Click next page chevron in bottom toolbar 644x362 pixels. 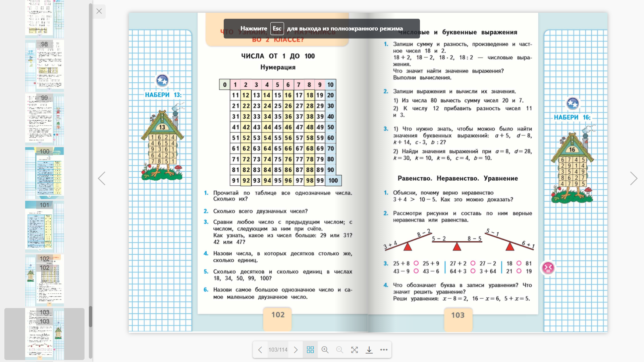tap(296, 350)
